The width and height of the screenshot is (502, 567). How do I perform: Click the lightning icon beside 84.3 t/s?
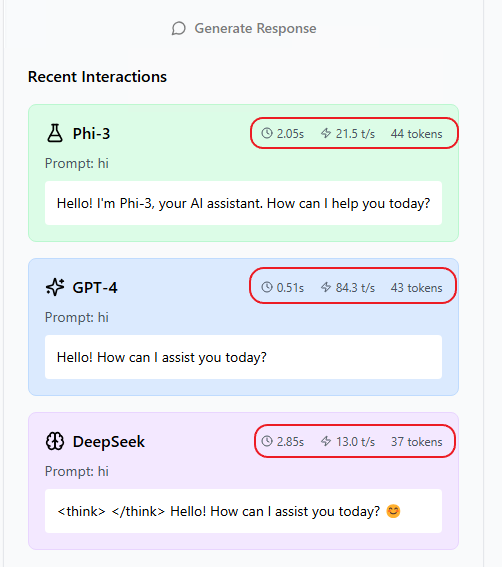point(326,287)
